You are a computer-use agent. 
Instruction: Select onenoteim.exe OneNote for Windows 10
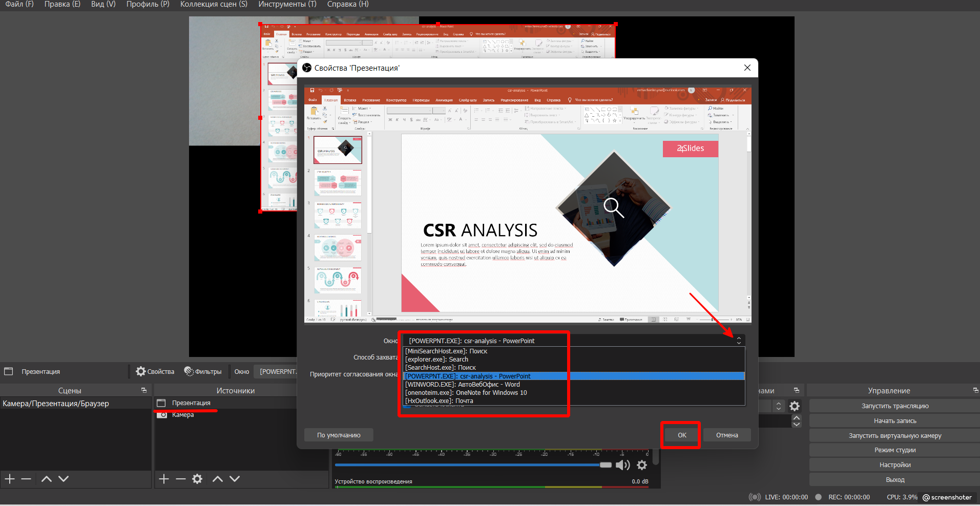pos(466,393)
